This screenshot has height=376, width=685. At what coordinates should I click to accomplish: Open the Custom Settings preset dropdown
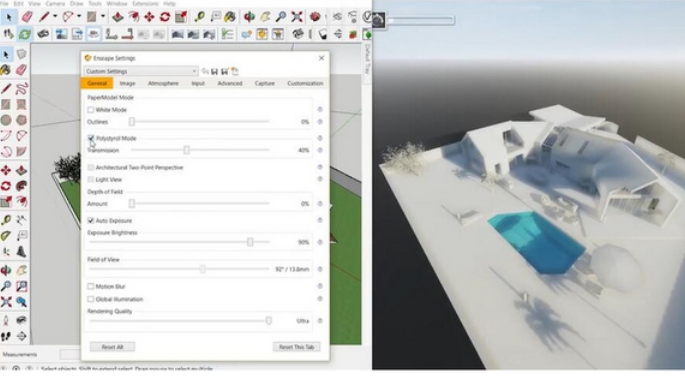pos(141,71)
